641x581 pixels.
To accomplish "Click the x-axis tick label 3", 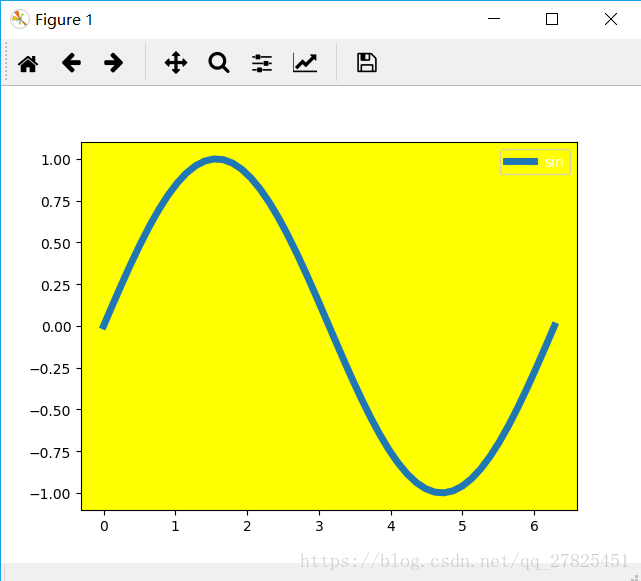I will coord(319,526).
